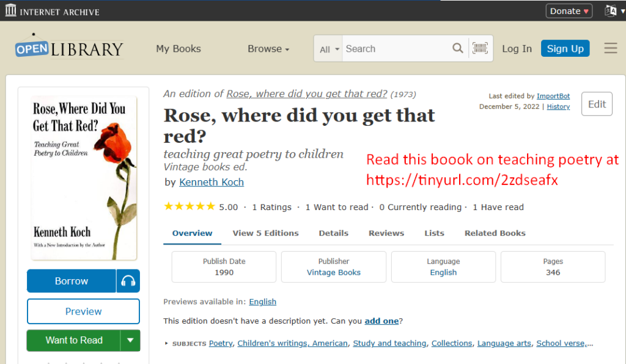Open the Details tab
Viewport: 626px width, 364px height.
tap(333, 233)
